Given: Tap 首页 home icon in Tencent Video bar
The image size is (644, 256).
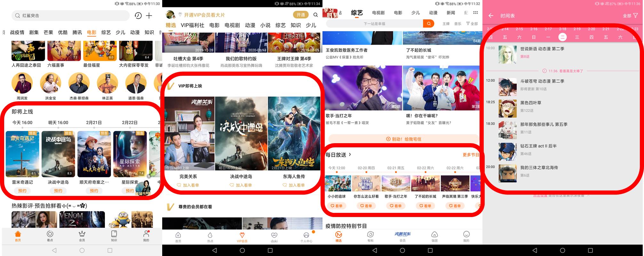Looking at the screenshot, I should coord(178,237).
